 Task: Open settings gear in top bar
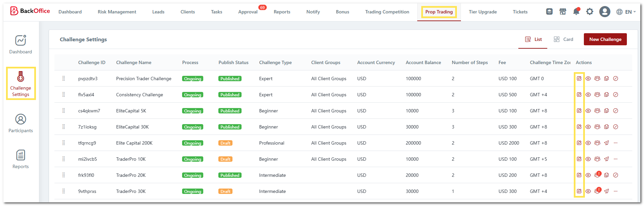(590, 12)
